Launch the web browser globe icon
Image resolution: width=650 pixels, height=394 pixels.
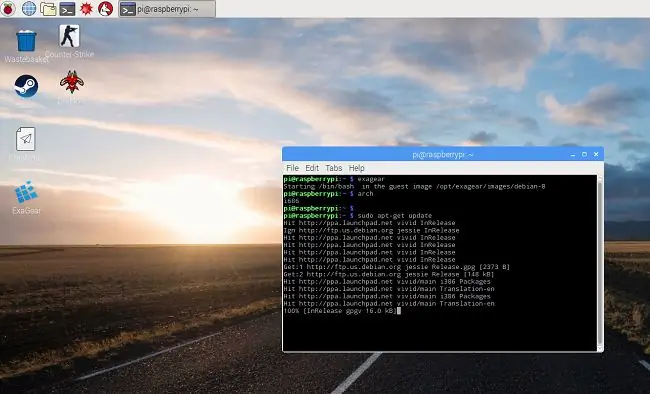click(29, 8)
